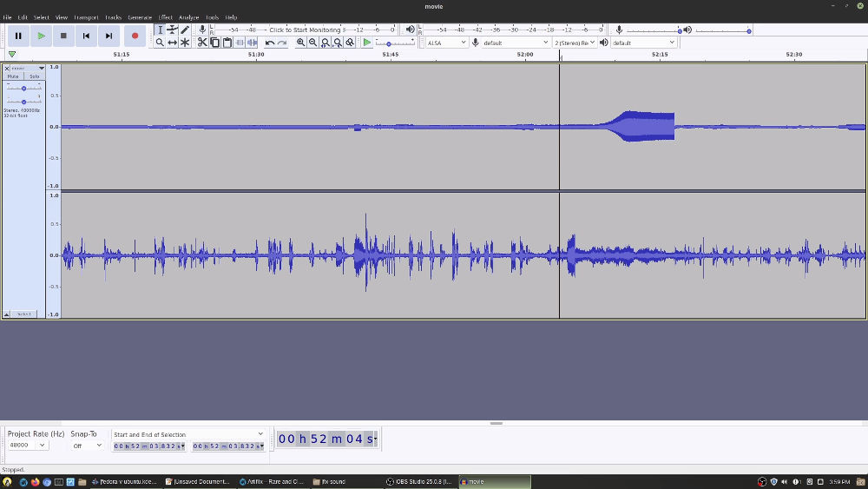Switch to OBS Studio in taskbar
Image resolution: width=868 pixels, height=489 pixels.
(x=419, y=482)
